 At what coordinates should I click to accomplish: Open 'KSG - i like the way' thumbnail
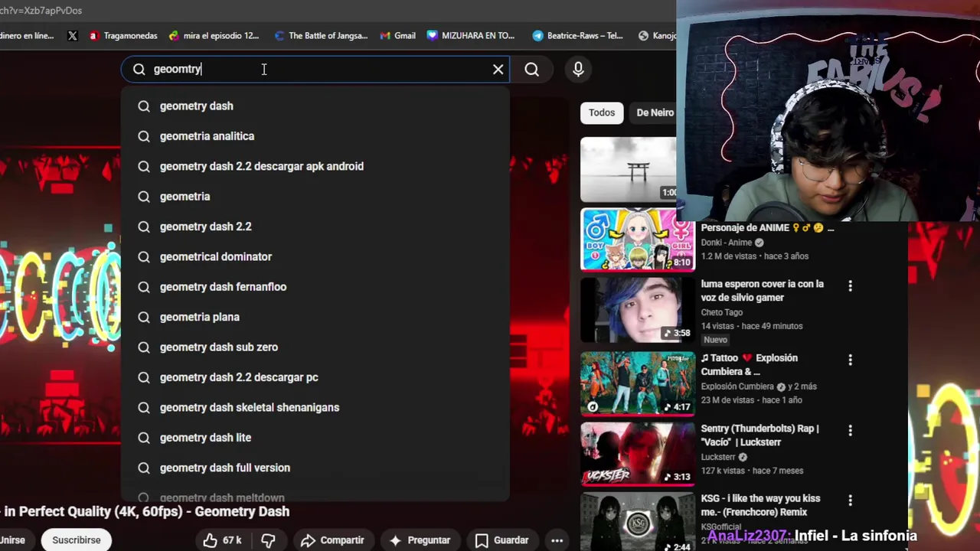click(638, 522)
